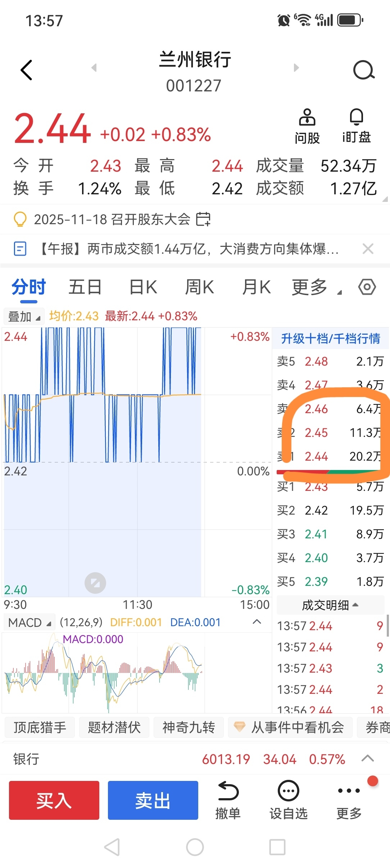390x868 pixels.
Task: Tap the MACD histogram chart
Action: tap(137, 673)
